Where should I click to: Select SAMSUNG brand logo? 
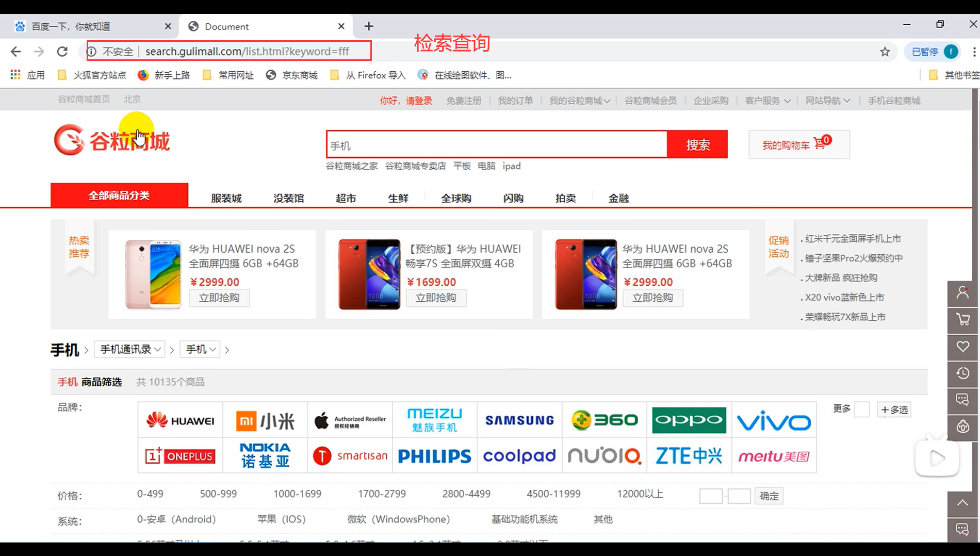[519, 420]
